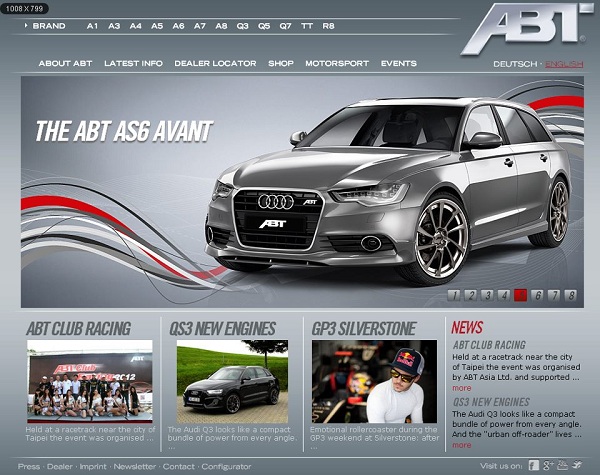Select English language option

[564, 64]
